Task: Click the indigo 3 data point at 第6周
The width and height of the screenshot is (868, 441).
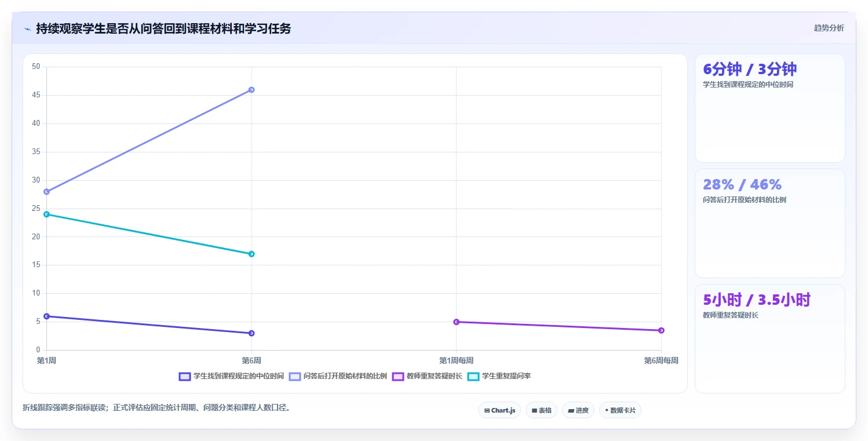Action: (251, 333)
